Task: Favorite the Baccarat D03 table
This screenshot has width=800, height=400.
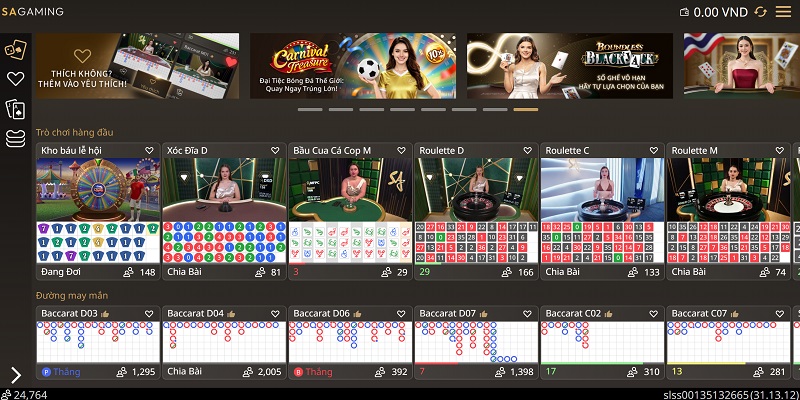Action: click(149, 314)
